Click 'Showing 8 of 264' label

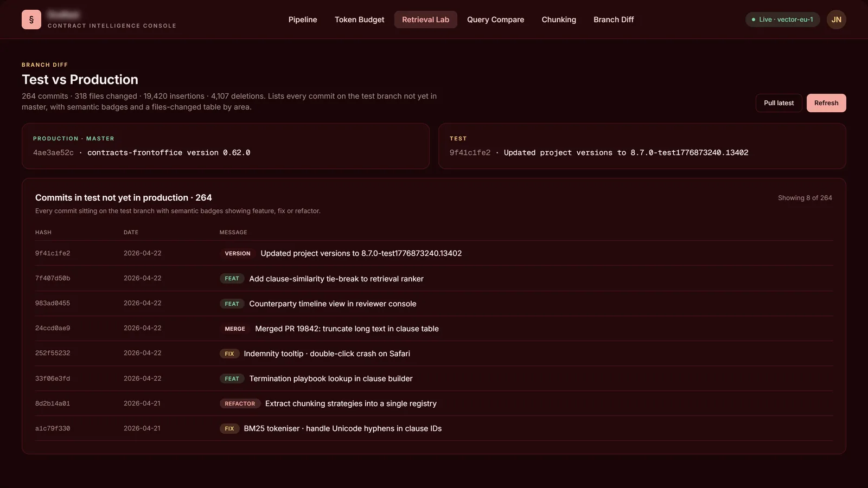coord(805,198)
